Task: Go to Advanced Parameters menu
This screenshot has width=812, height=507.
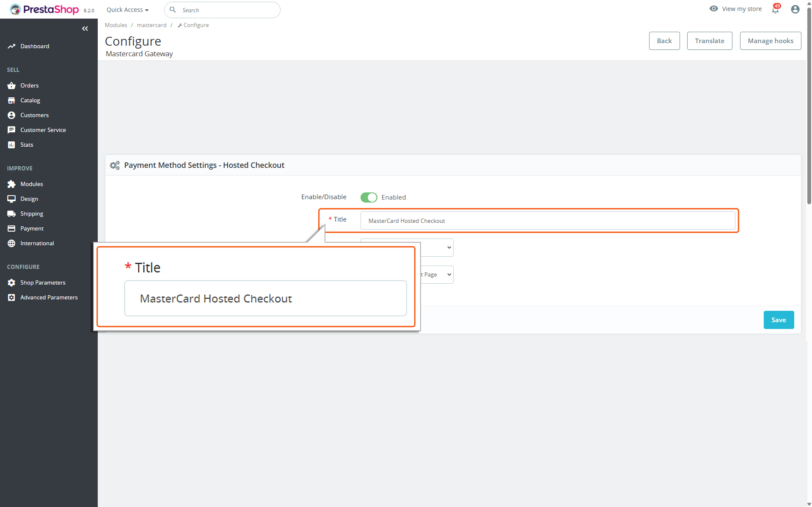Action: (49, 298)
